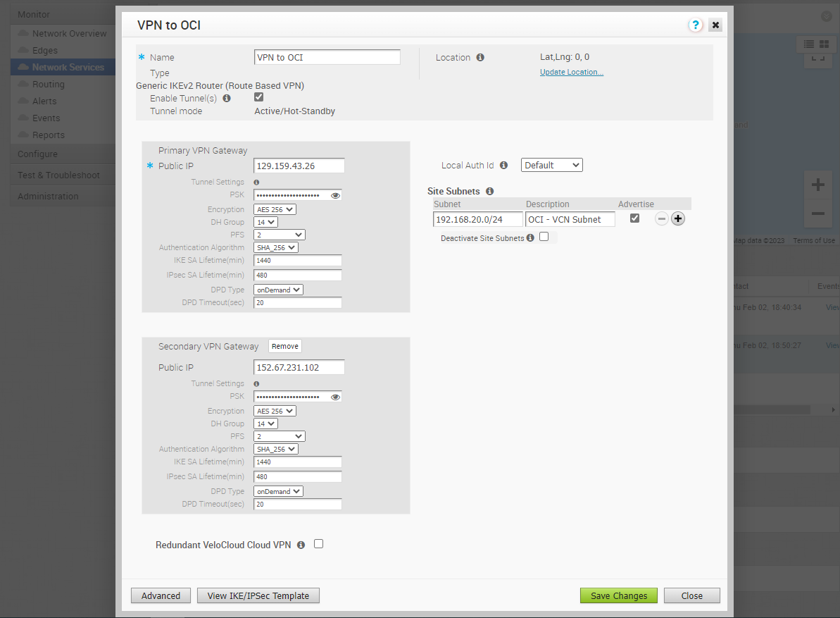Viewport: 840px width, 618px height.
Task: Click the Subnet field 192.168.20.0/24
Action: (478, 219)
